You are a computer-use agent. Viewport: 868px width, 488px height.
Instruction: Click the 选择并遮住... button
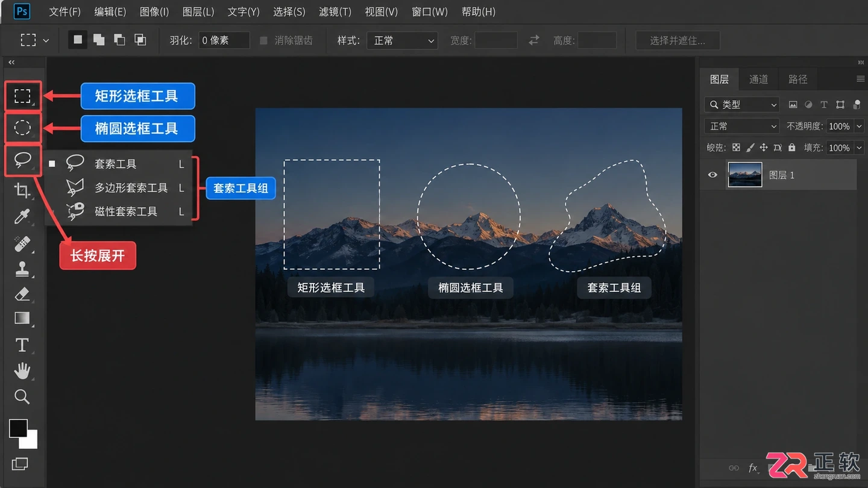(678, 40)
